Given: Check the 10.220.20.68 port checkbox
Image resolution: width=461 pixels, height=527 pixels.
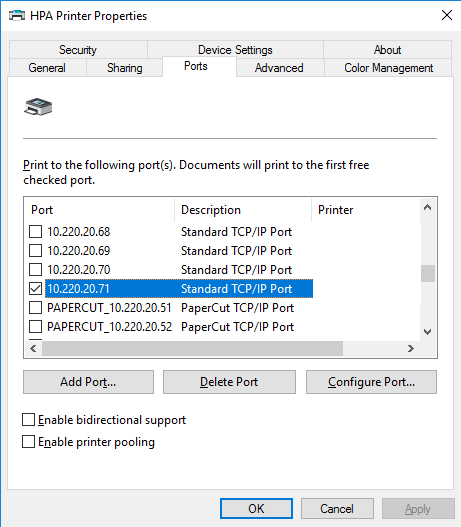Looking at the screenshot, I should [35, 232].
